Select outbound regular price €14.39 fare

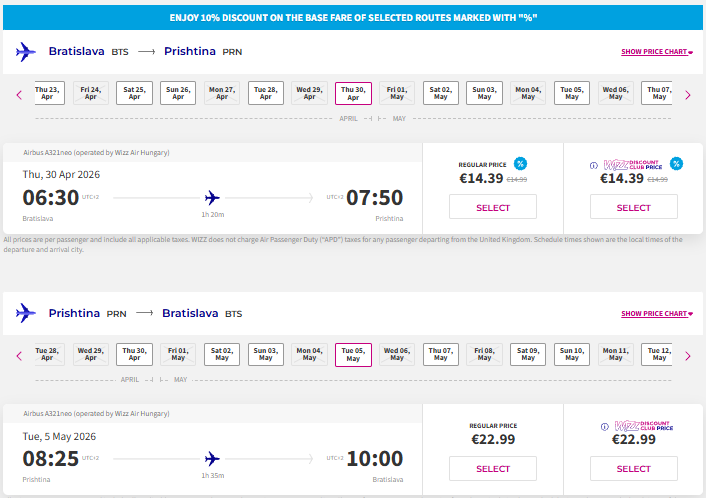(493, 207)
